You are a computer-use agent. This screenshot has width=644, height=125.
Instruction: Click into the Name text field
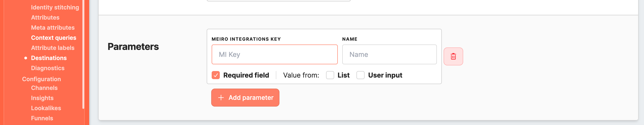pos(389,54)
